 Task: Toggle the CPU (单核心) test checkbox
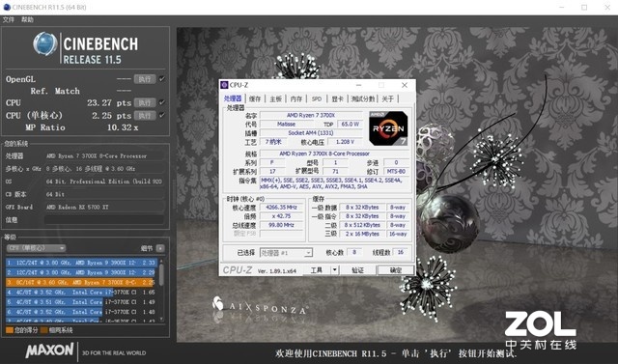(x=162, y=115)
